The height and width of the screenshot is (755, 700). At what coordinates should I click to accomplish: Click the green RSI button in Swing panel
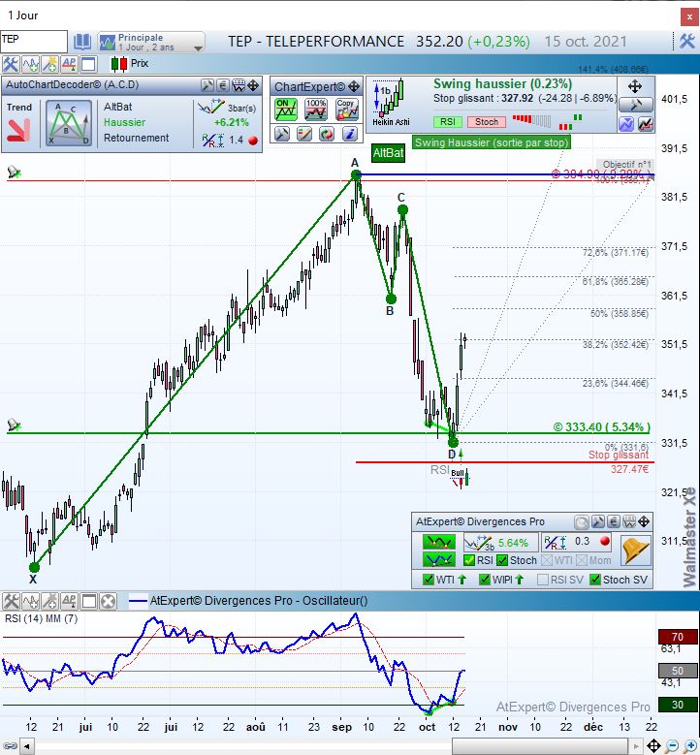(448, 122)
